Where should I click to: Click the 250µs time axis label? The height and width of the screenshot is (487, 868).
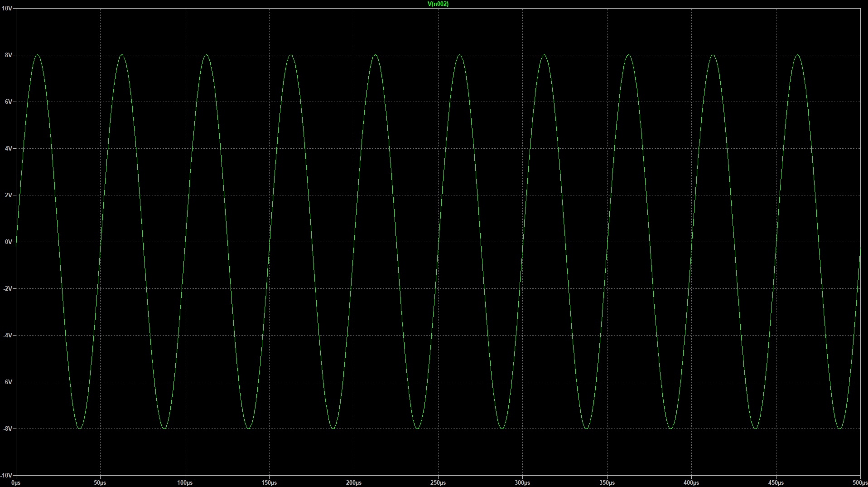438,483
